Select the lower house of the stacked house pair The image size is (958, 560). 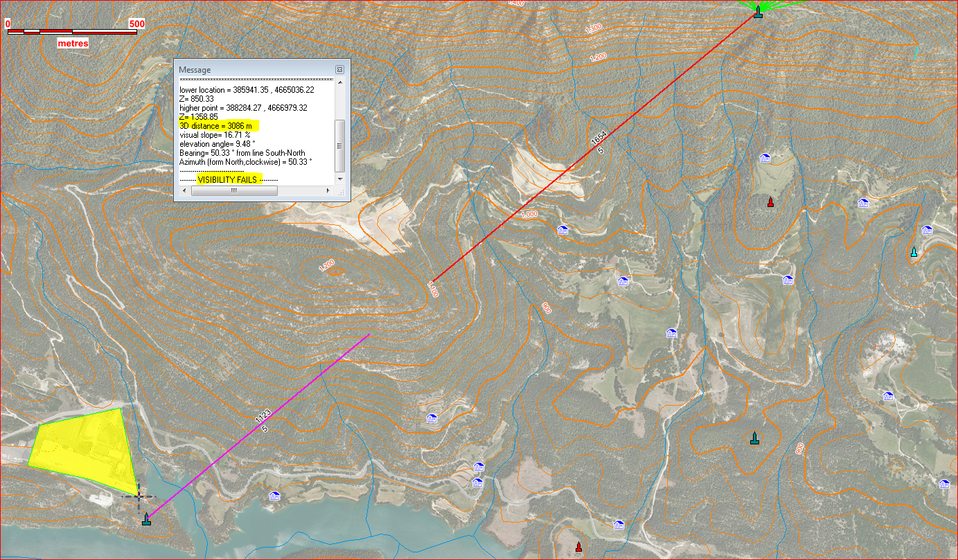(x=477, y=482)
